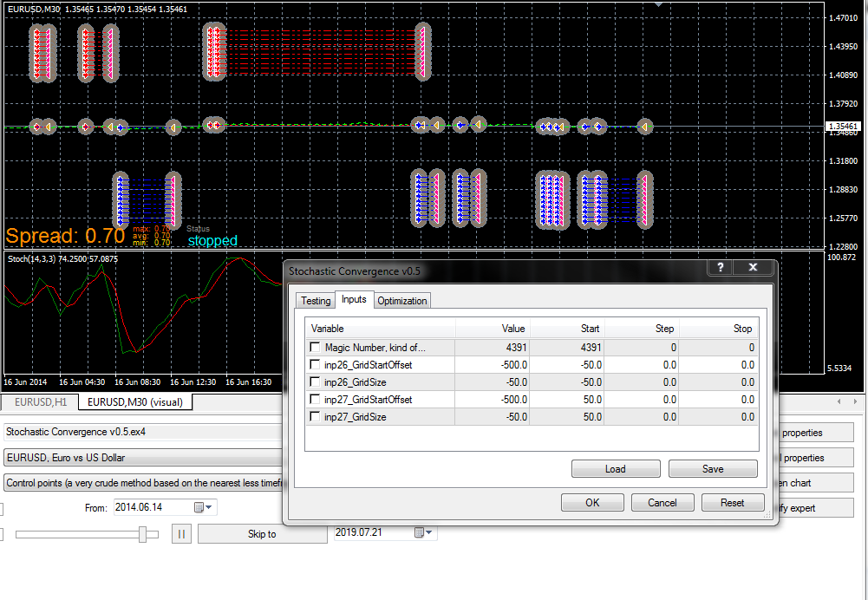Enable the Magic Number optimization checkbox
The height and width of the screenshot is (600, 868).
[x=315, y=347]
